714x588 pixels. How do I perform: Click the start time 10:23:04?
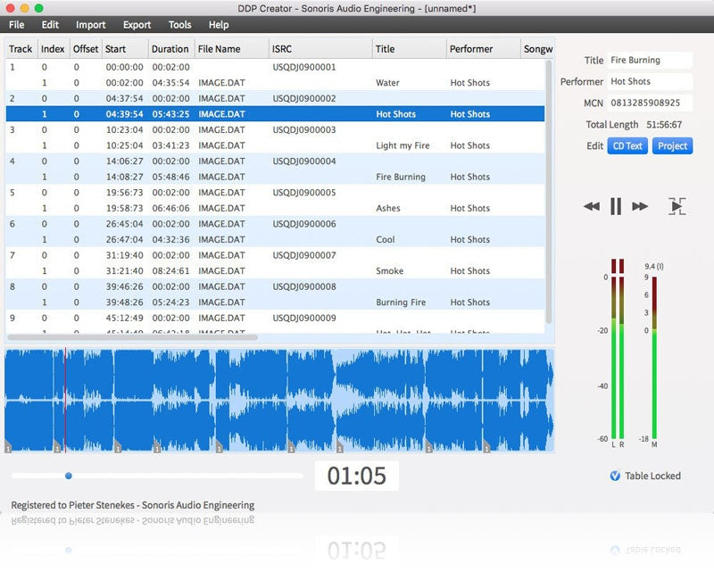(124, 130)
